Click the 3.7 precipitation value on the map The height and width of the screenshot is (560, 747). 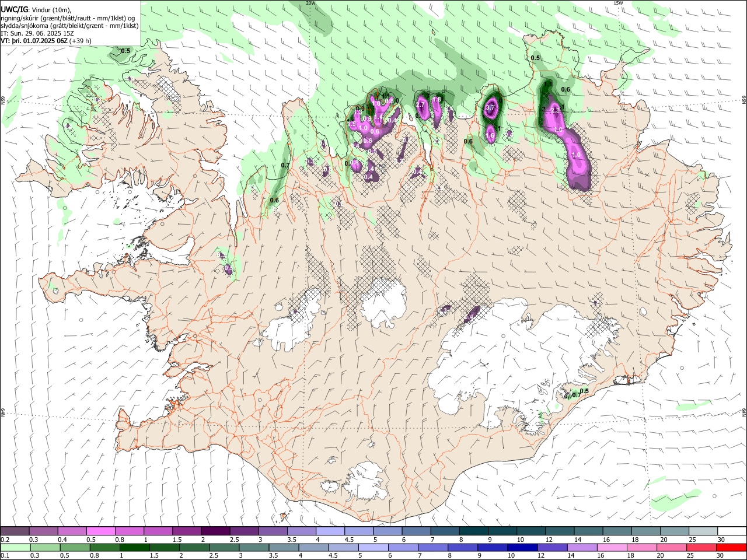(x=490, y=107)
